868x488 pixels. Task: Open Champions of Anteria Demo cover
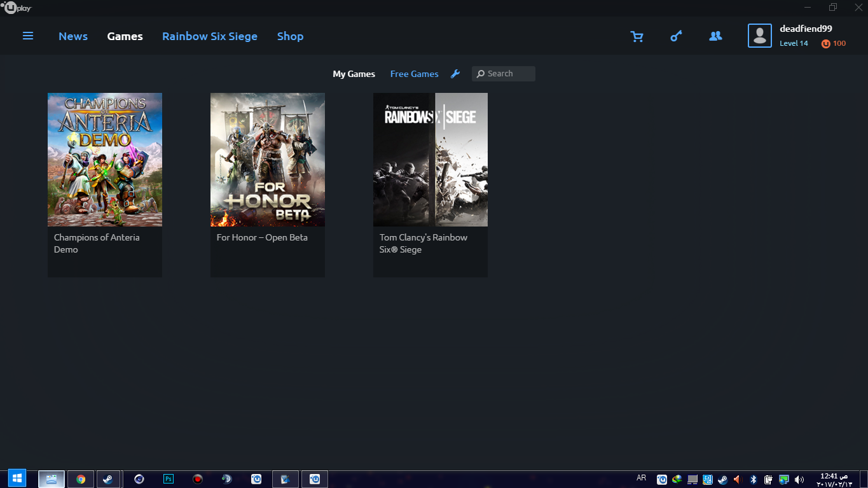[105, 160]
